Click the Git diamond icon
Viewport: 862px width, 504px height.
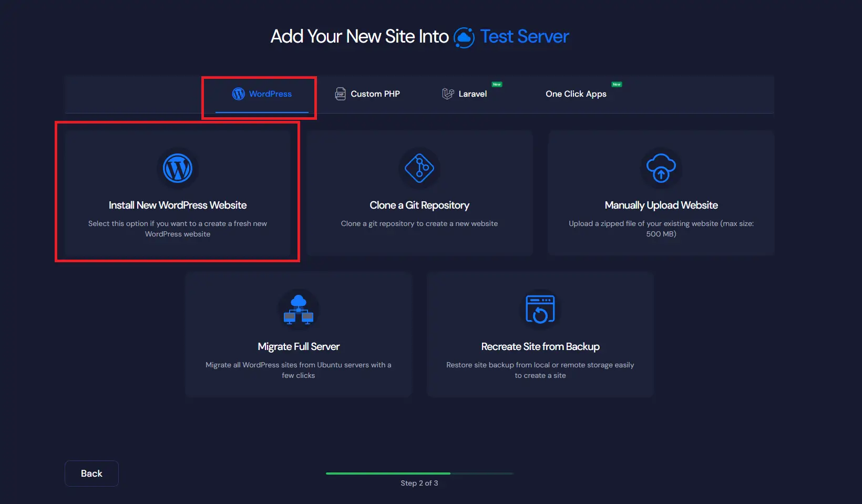(419, 168)
